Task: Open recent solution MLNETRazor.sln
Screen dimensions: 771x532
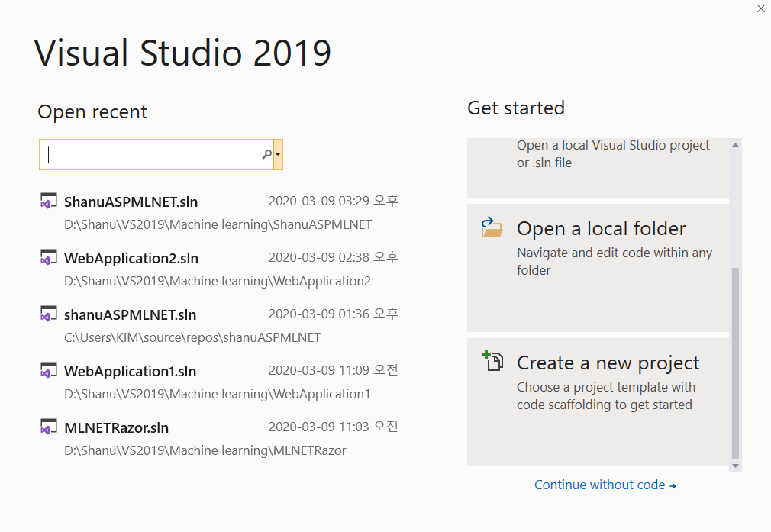Action: pos(116,427)
